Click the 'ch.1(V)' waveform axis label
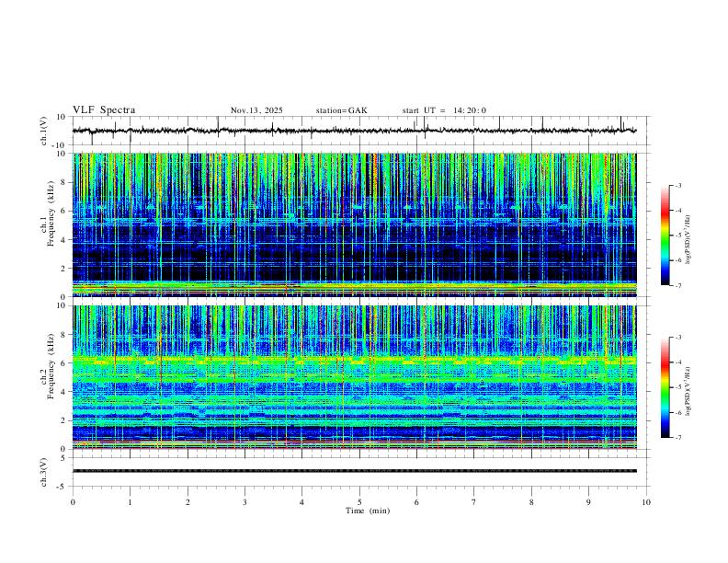 [44, 131]
